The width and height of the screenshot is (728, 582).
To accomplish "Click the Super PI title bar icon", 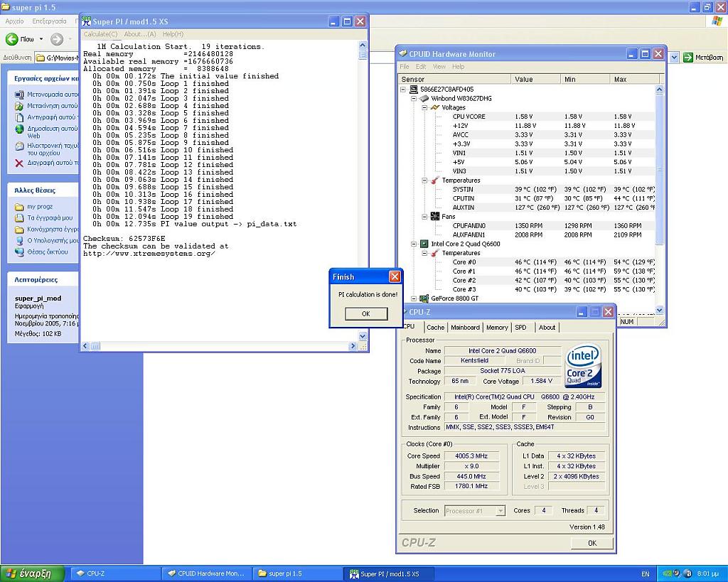I will 86,21.
